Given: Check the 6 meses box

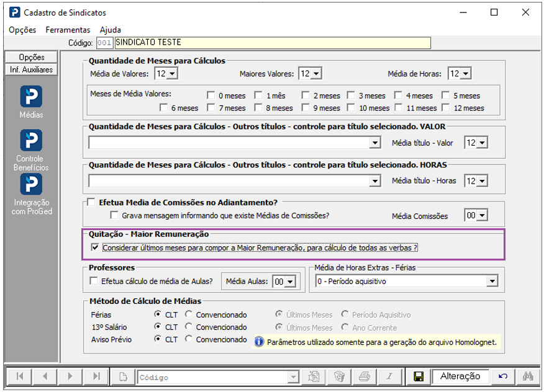Looking at the screenshot, I should coord(164,108).
